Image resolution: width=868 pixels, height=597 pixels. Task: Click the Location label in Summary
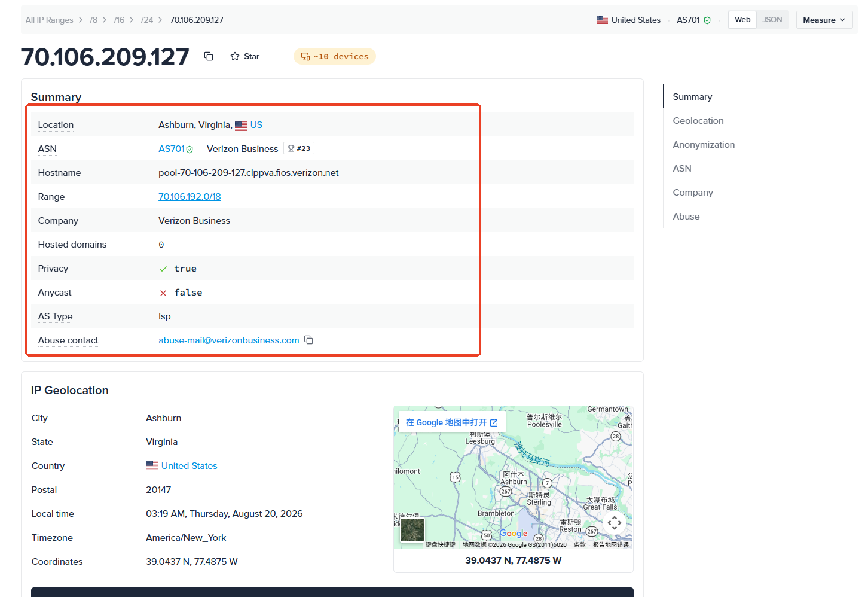pos(56,125)
